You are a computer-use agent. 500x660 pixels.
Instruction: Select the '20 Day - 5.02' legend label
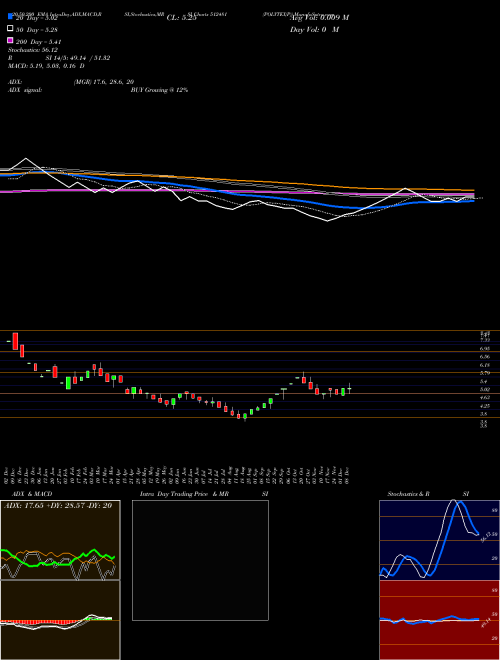coord(37,18)
